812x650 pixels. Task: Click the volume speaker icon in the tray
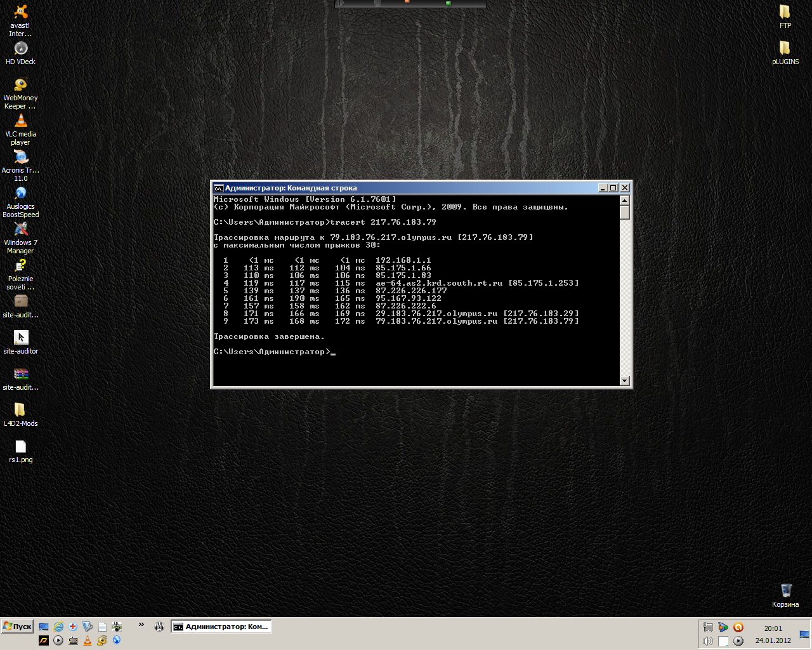pos(708,641)
